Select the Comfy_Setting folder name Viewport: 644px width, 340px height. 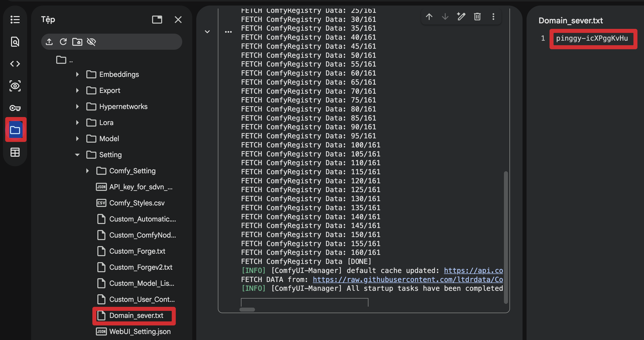pyautogui.click(x=133, y=171)
